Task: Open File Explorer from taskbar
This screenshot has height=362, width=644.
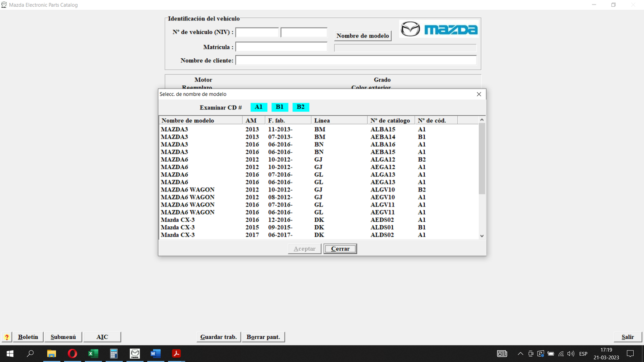Action: [x=52, y=354]
